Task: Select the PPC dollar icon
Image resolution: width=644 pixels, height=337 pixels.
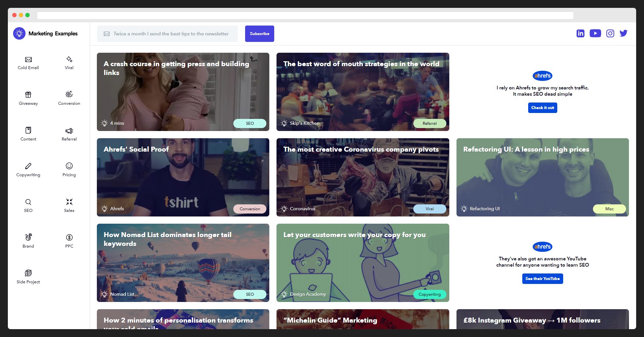Action: coord(69,237)
